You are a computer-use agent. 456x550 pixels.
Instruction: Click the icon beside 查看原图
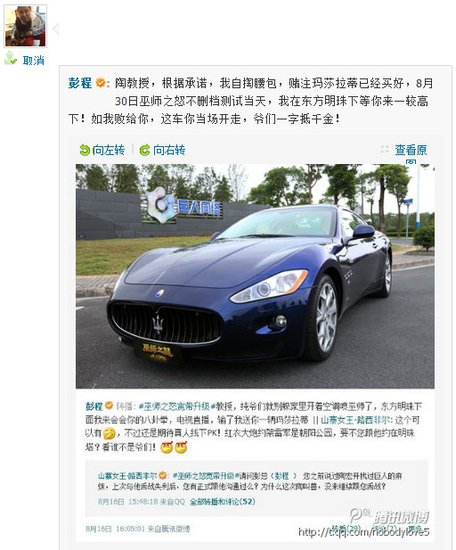(x=385, y=149)
